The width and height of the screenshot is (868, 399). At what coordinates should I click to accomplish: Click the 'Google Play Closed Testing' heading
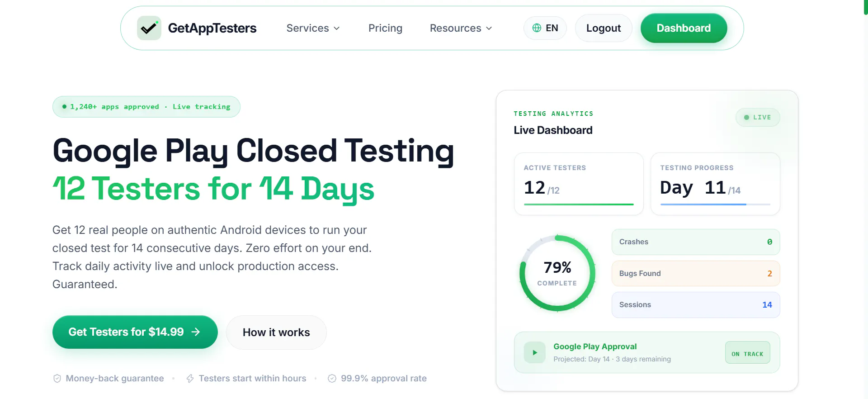point(253,151)
